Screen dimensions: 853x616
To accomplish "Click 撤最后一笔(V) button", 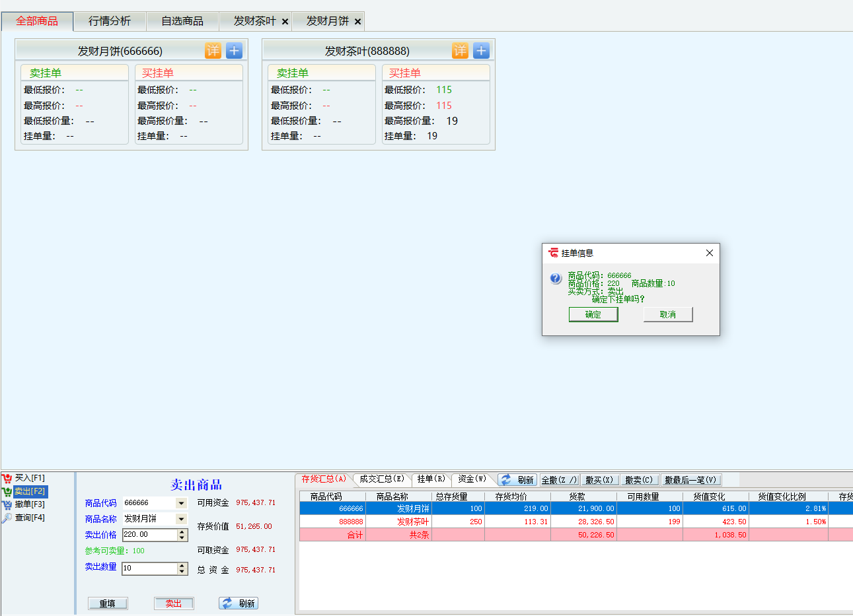I will tap(690, 480).
